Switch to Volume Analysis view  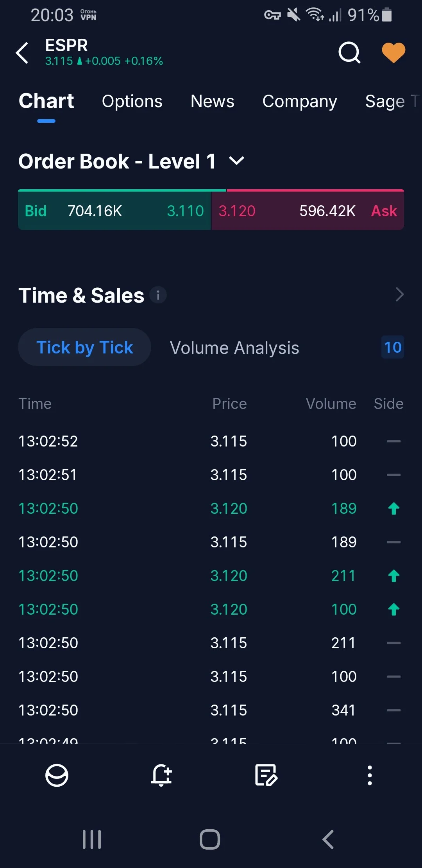click(x=234, y=348)
